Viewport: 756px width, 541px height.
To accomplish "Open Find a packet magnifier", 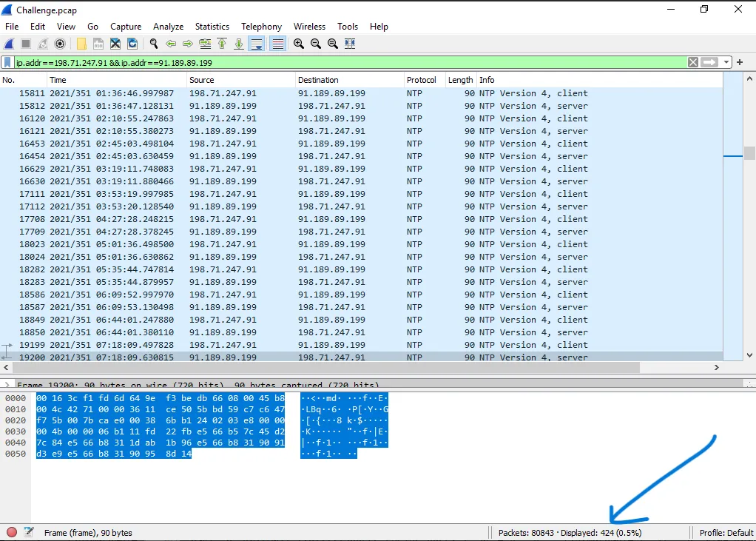I will click(154, 44).
